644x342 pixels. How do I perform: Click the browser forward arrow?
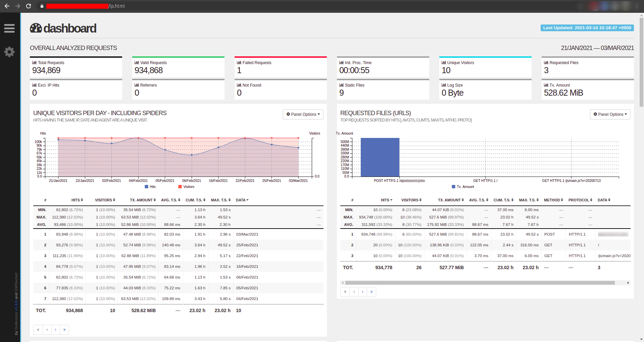(18, 6)
